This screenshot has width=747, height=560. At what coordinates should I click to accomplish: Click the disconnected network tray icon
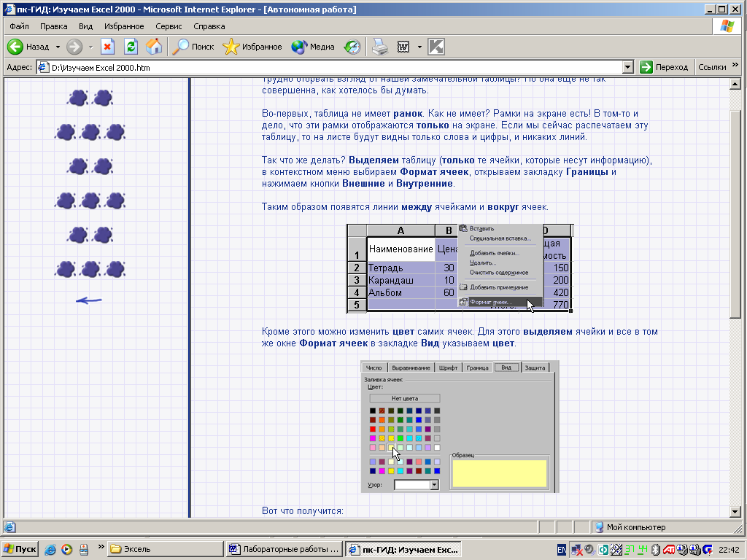tap(577, 550)
